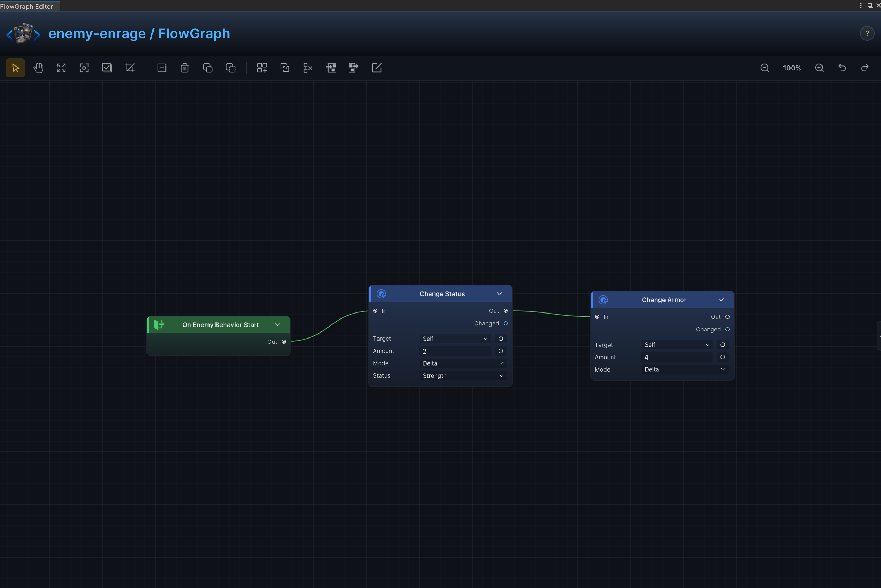
Task: Click the crop tool icon
Action: (130, 68)
